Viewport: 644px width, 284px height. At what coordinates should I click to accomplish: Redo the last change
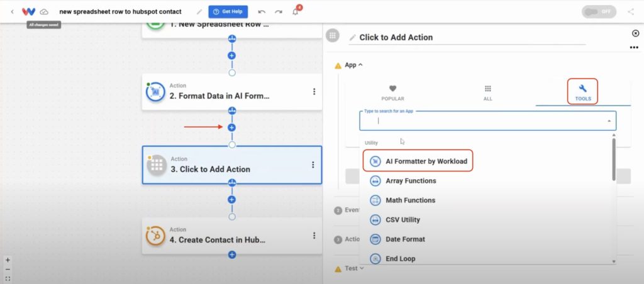pyautogui.click(x=279, y=11)
